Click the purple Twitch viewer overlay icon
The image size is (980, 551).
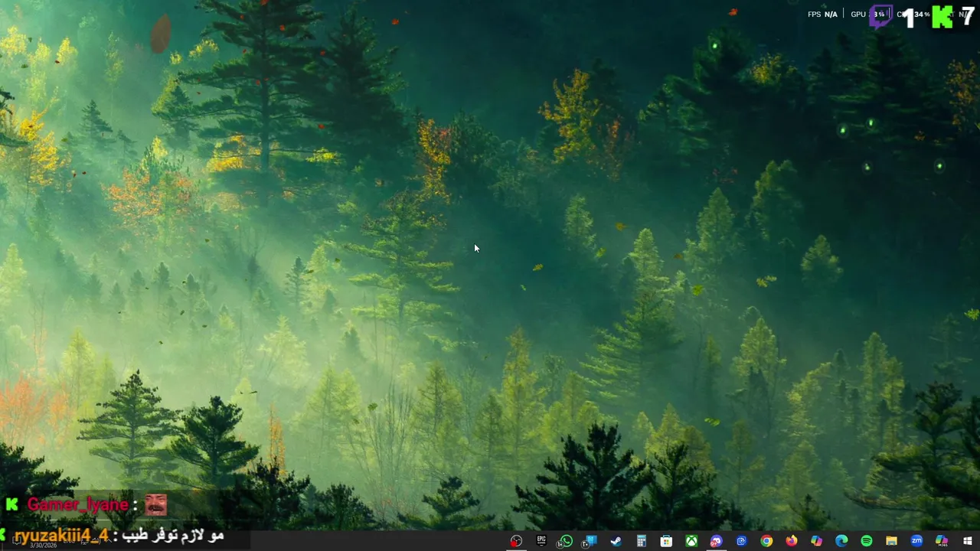tap(880, 15)
